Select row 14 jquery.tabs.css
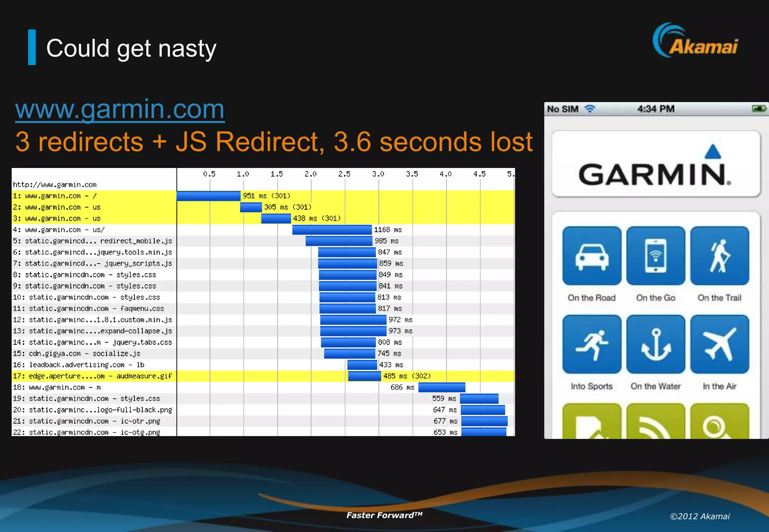 tap(263, 342)
